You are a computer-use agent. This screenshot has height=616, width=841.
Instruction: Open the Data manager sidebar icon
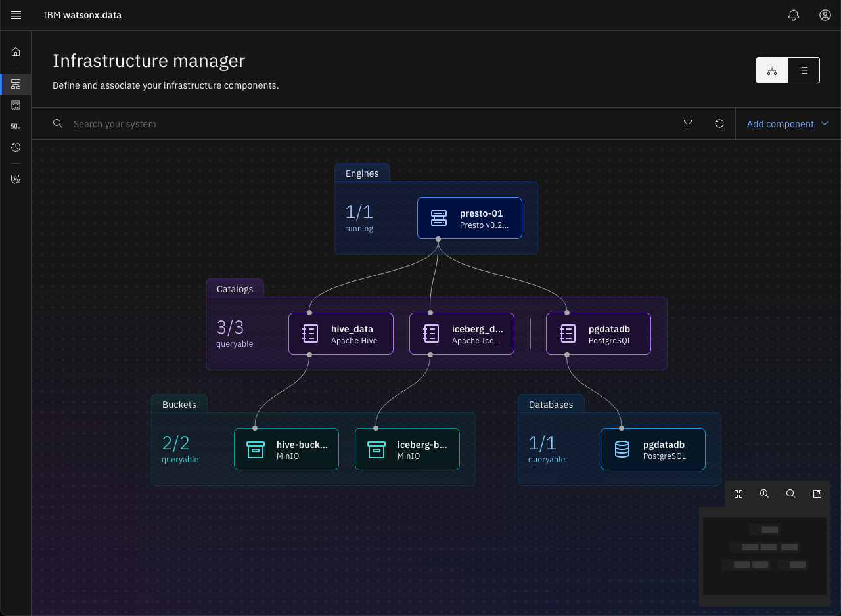coord(16,105)
